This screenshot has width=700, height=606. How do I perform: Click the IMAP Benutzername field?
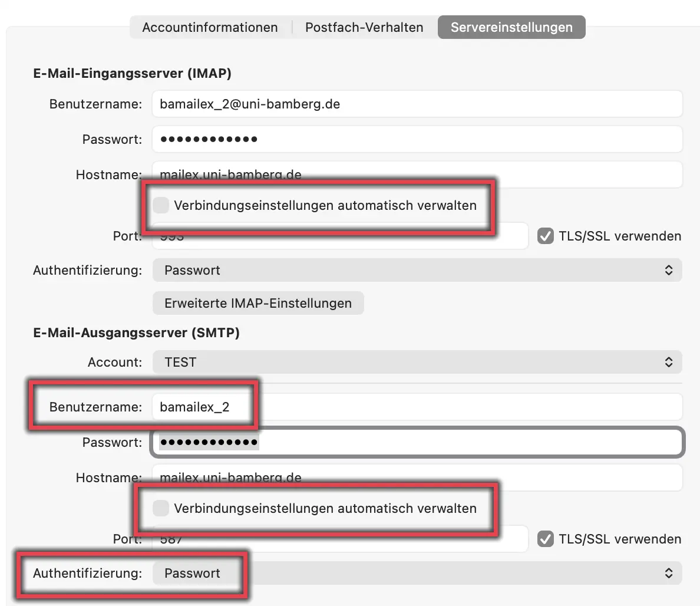coord(417,104)
